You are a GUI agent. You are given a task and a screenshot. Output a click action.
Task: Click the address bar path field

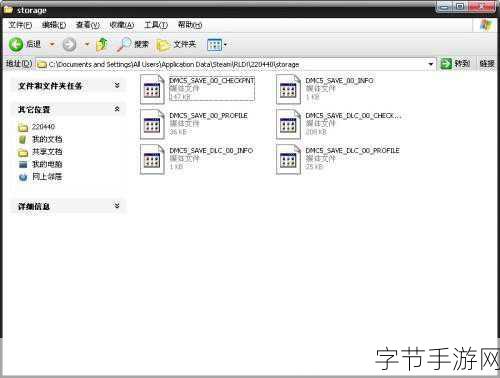pos(232,64)
